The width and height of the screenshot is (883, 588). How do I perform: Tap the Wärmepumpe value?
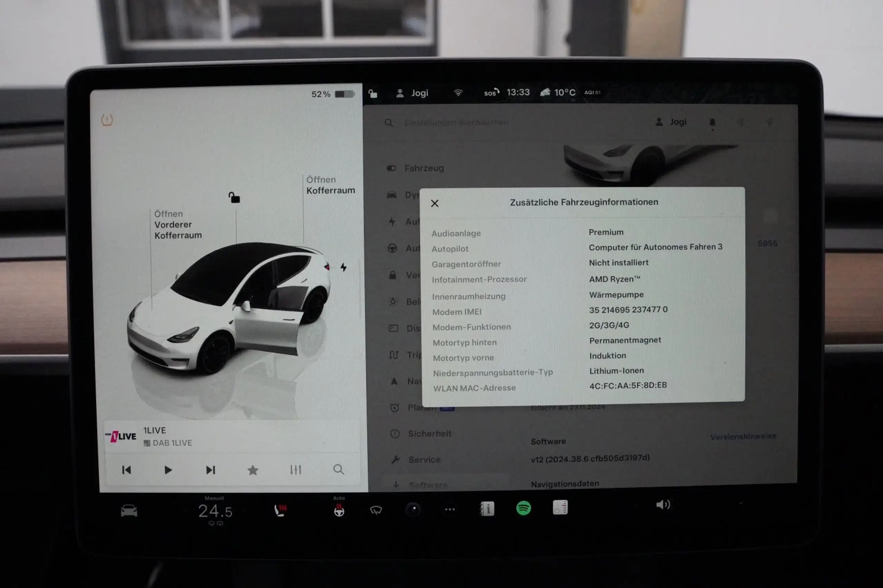616,295
